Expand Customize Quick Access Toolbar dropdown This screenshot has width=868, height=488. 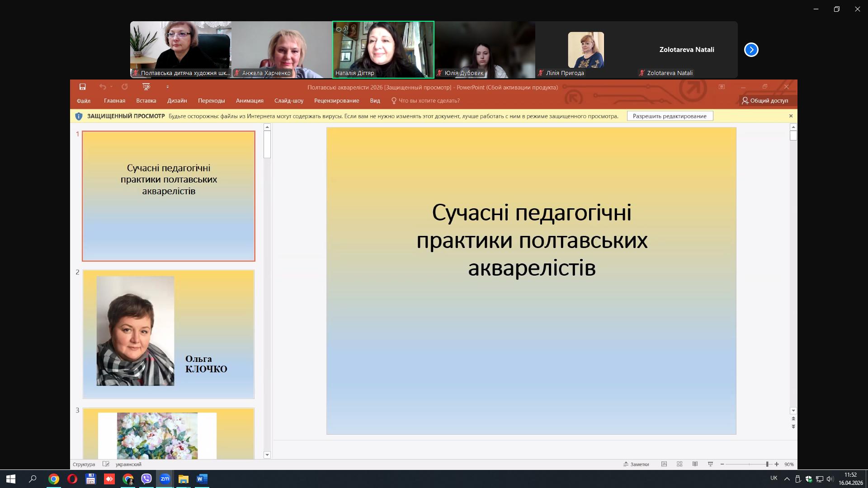coord(168,87)
